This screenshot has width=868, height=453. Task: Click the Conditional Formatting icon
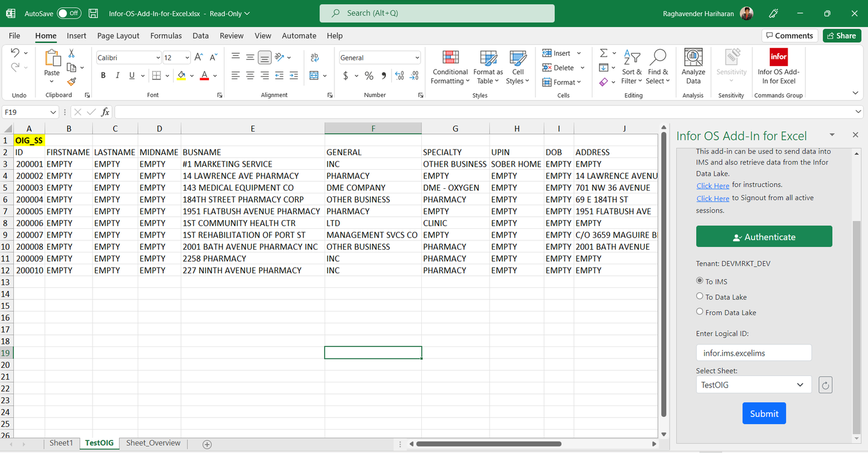point(450,58)
